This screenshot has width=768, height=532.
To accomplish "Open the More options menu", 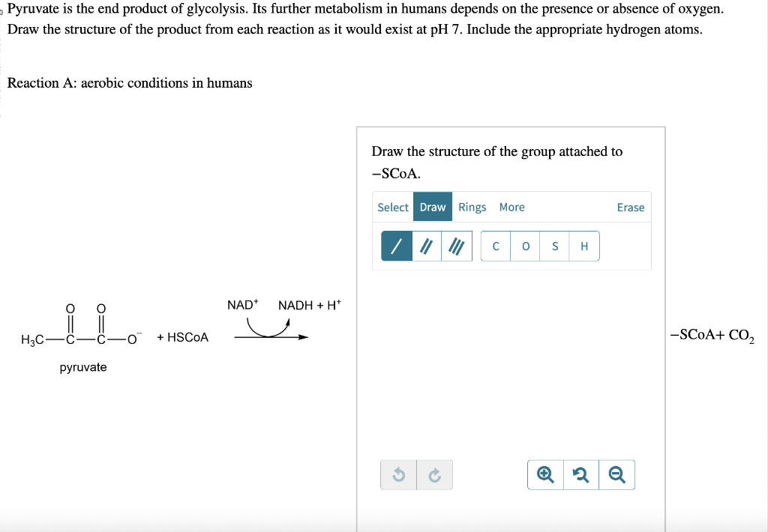I will point(512,207).
